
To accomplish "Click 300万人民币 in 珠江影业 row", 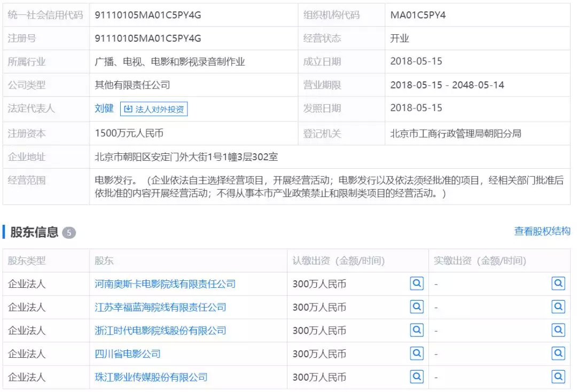I will pos(319,377).
